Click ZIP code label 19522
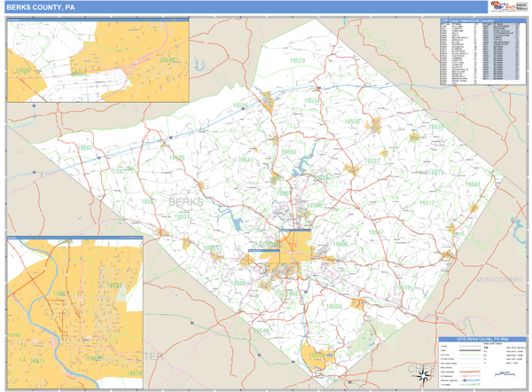The width and height of the screenshot is (532, 392). tap(372, 161)
